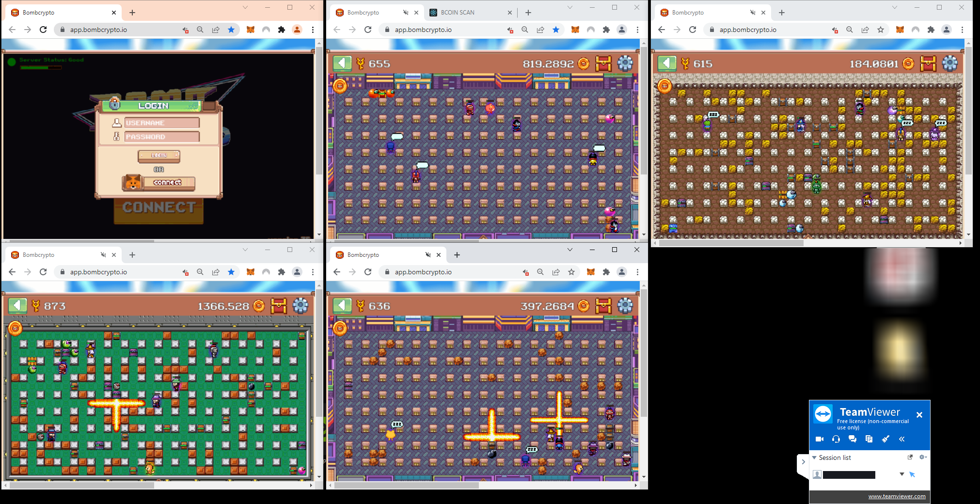Viewport: 980px width, 504px height.
Task: Click the MetaMask connect button
Action: tap(159, 183)
